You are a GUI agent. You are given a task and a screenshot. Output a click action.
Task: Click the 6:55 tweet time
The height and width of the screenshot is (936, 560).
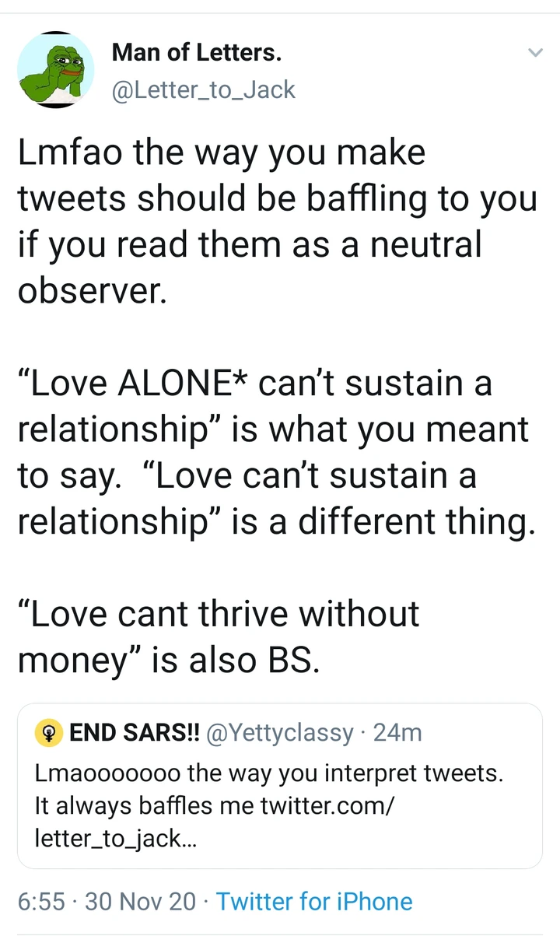(x=41, y=902)
